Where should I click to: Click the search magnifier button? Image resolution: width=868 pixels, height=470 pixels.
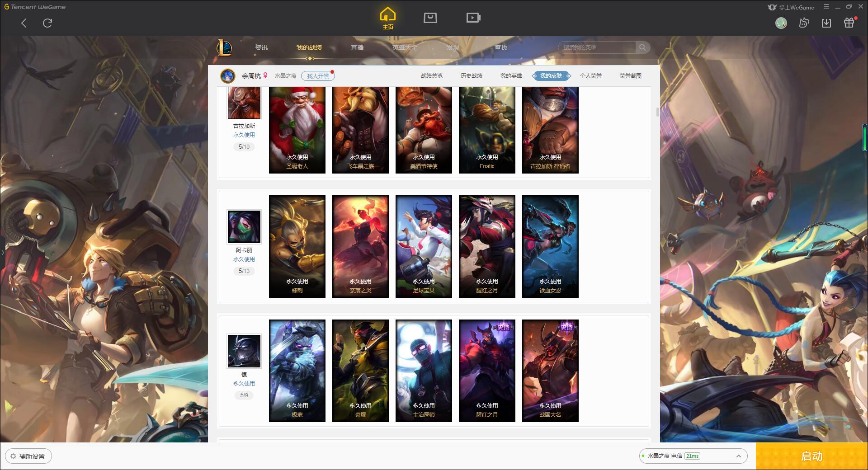coord(642,47)
